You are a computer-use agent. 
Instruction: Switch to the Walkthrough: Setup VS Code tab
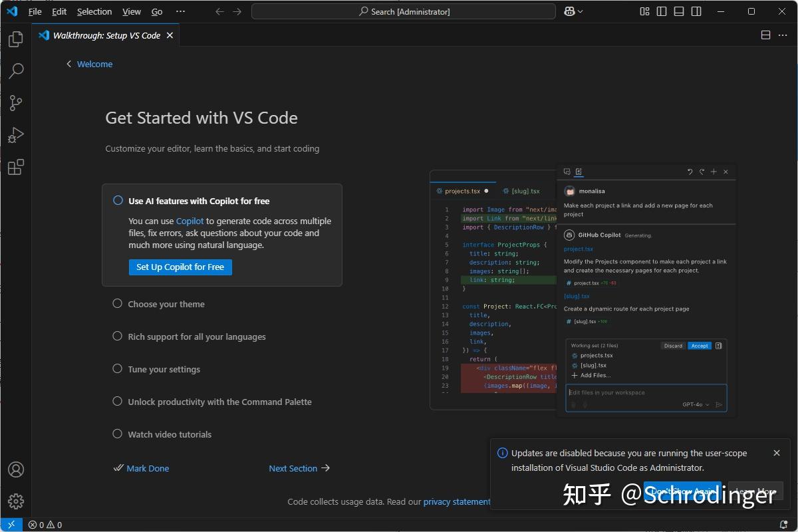pyautogui.click(x=106, y=35)
